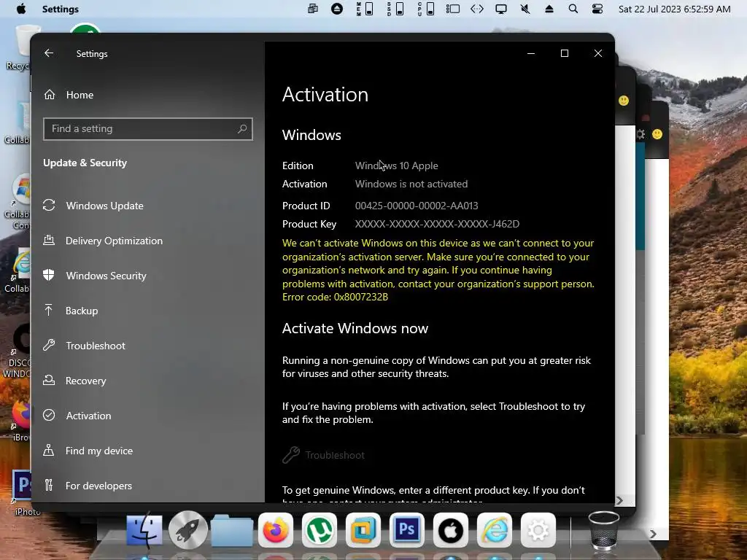Image resolution: width=747 pixels, height=560 pixels.
Task: Open Control Center toggles in menu bar
Action: pos(597,9)
